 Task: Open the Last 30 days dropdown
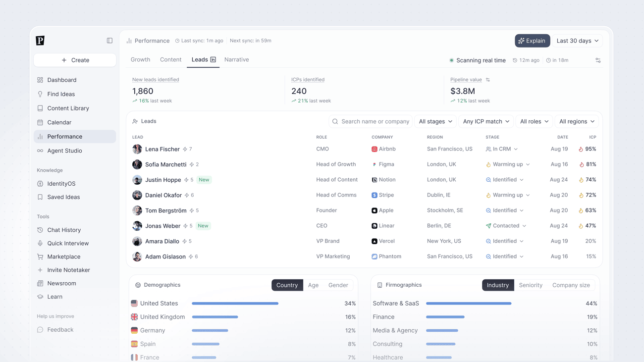pyautogui.click(x=578, y=41)
